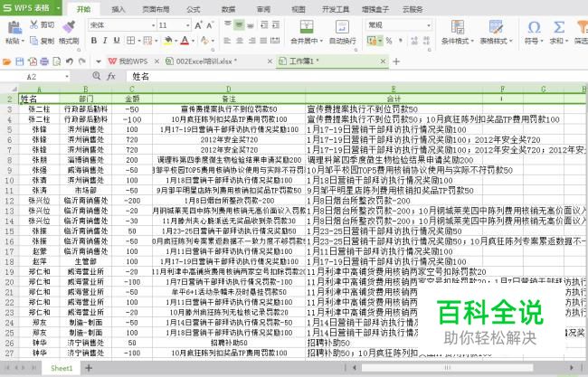Image resolution: width=588 pixels, height=377 pixels.
Task: Click the horizontal scrollbar thumb
Action: point(447,368)
